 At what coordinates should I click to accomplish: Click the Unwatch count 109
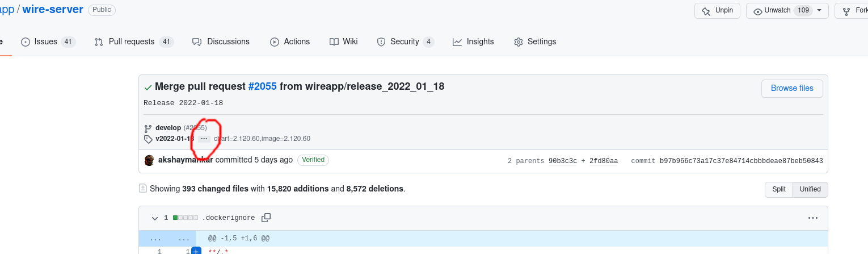[x=802, y=10]
